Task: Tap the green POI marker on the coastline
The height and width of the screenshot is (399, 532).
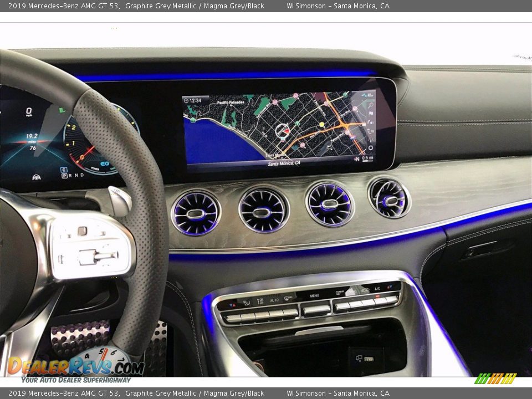Action: click(193, 120)
